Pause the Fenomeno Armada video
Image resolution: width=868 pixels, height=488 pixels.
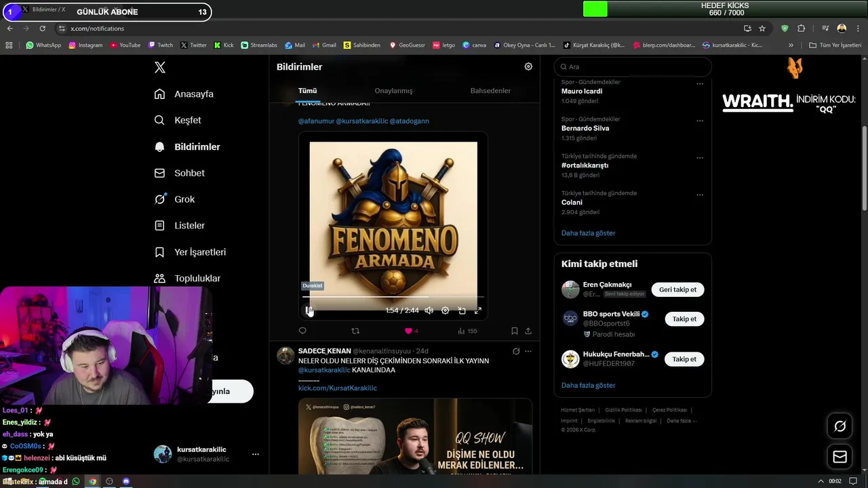[309, 310]
